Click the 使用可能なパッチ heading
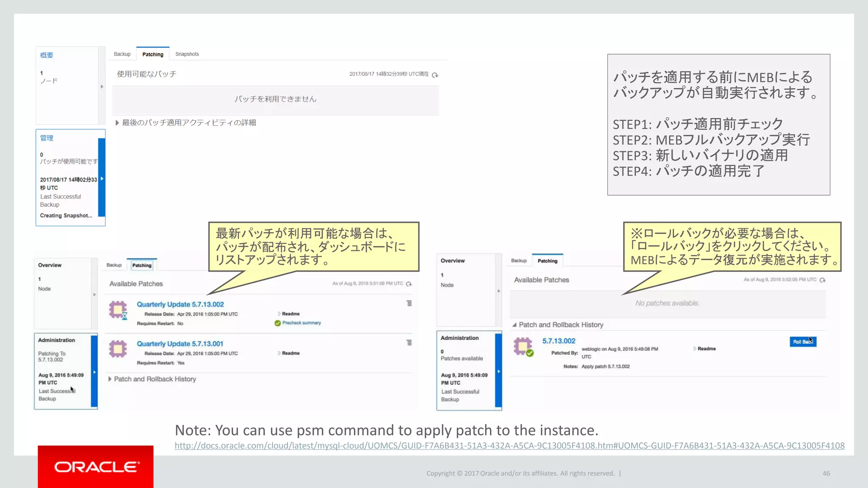Screen dimensions: 868x488 pyautogui.click(x=147, y=74)
